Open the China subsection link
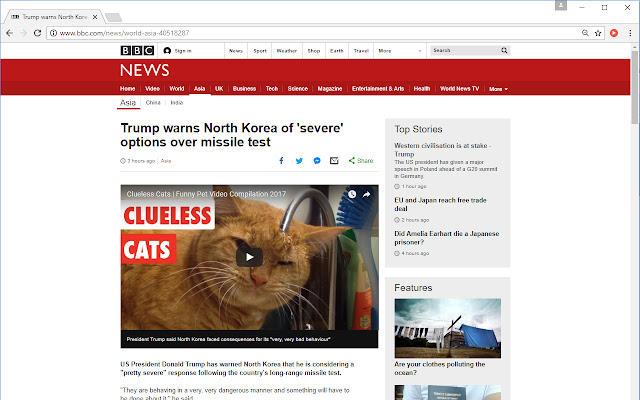640x400 pixels. [153, 102]
